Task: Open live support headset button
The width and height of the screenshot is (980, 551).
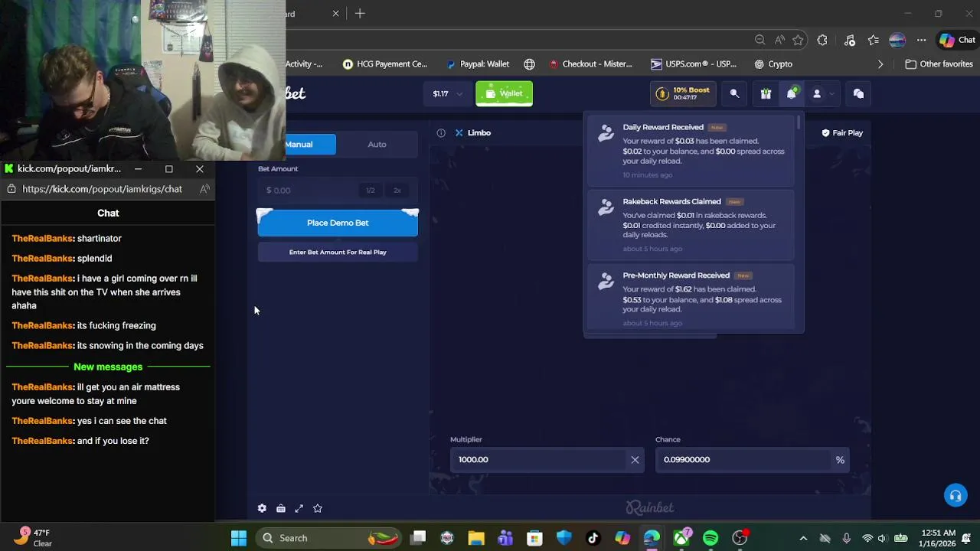Action: pyautogui.click(x=955, y=495)
